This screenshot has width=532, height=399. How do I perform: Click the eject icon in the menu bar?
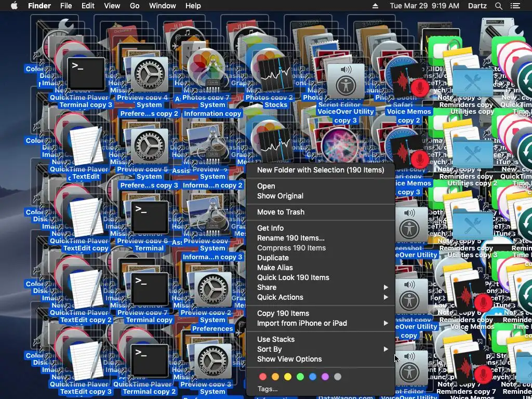375,6
